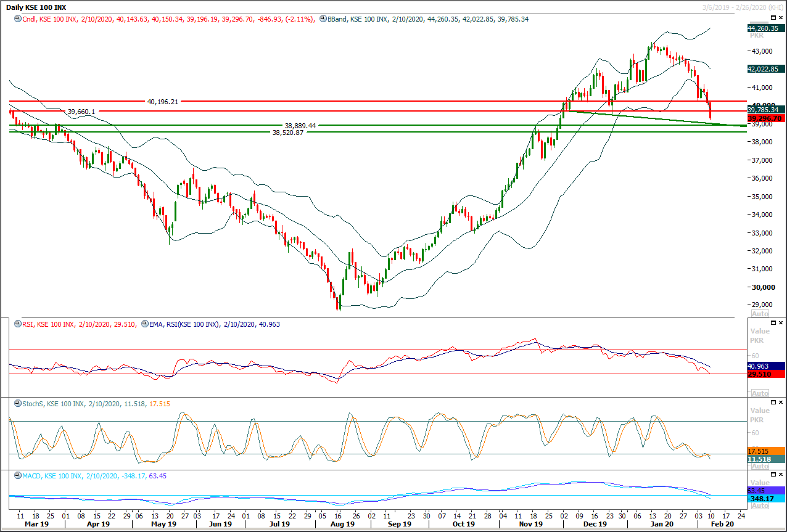The width and height of the screenshot is (787, 532).
Task: Maximize the StochS panel
Action: [x=773, y=401]
